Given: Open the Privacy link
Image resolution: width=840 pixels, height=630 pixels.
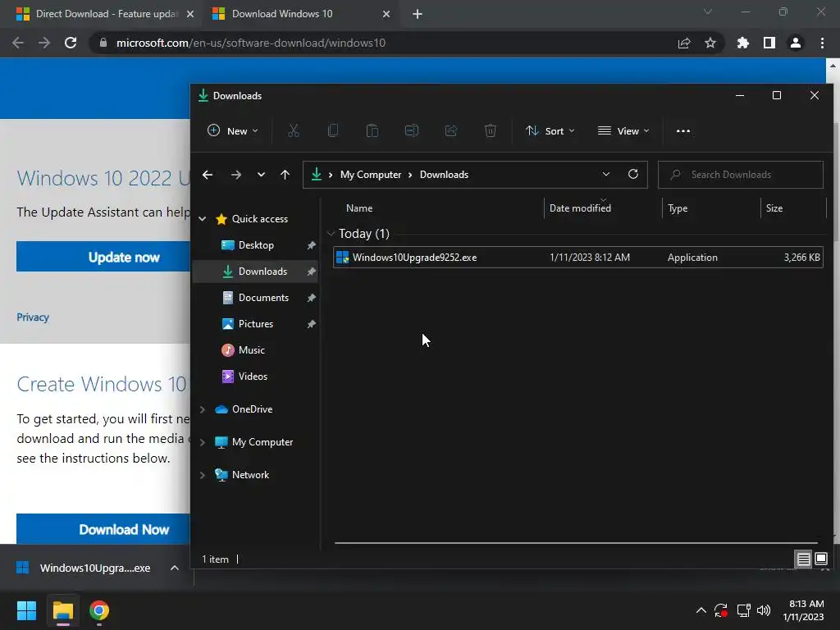Looking at the screenshot, I should [33, 317].
